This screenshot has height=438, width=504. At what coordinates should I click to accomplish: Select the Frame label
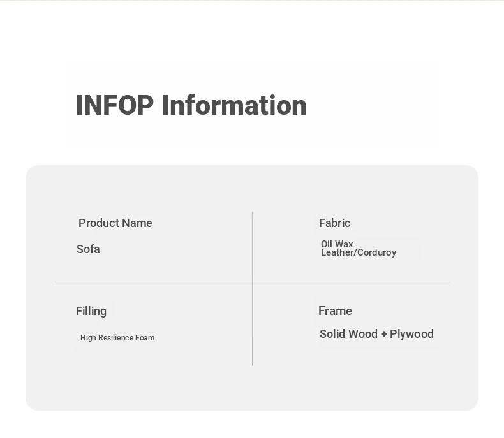coord(335,311)
